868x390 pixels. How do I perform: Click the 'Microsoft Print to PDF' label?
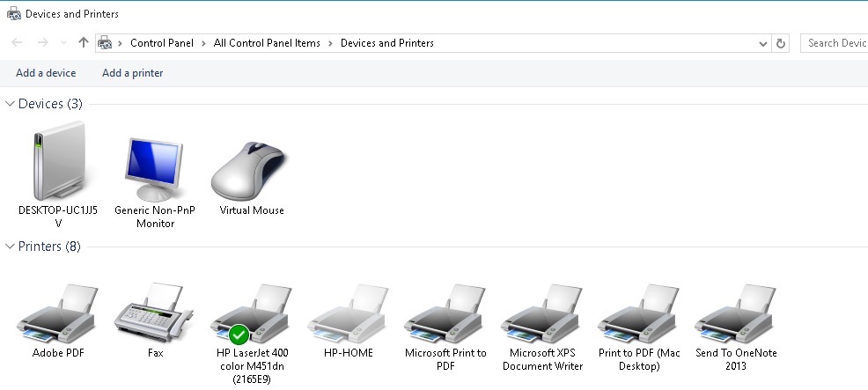(445, 359)
